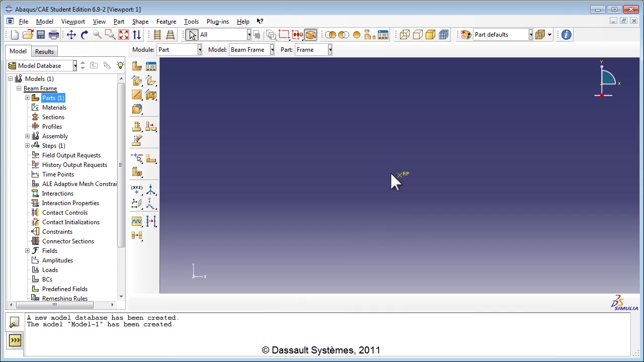Open the Module dropdown showing Part
This screenshot has height=362, width=644.
pos(180,50)
